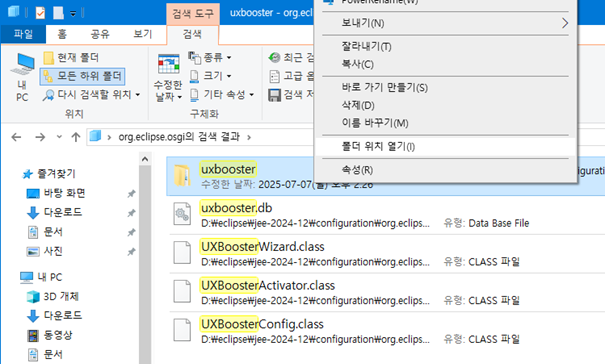The height and width of the screenshot is (364, 605).
Task: Choose Open folder location menu item
Action: pyautogui.click(x=445, y=146)
